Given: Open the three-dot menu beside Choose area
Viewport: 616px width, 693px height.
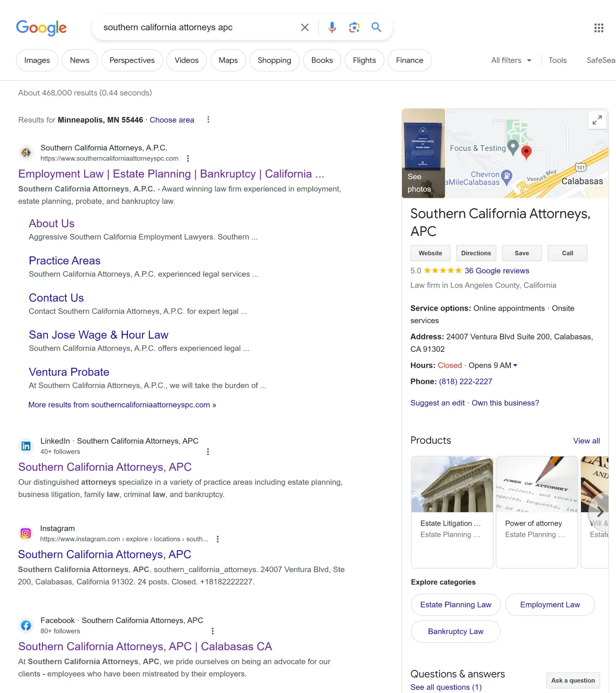Looking at the screenshot, I should click(x=209, y=120).
